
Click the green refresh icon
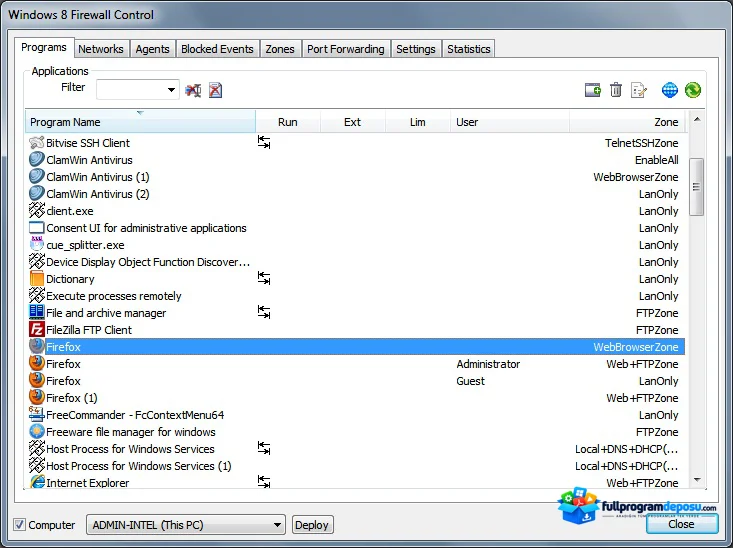point(693,90)
